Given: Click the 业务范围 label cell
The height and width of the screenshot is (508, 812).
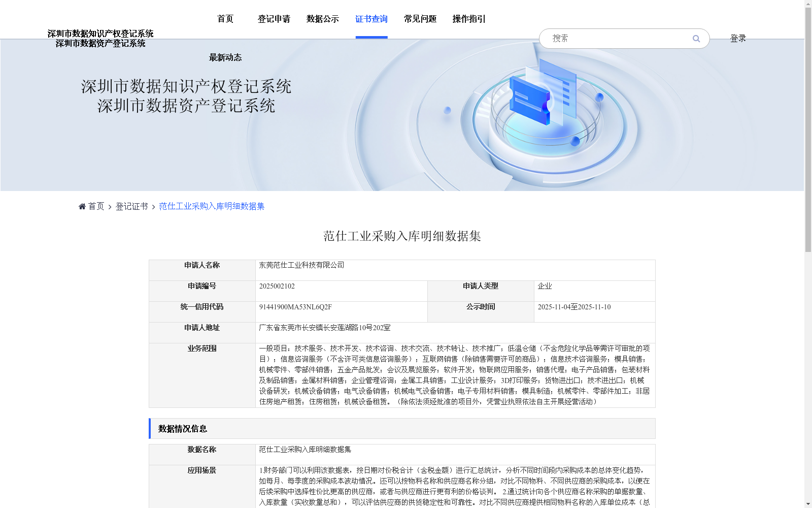Looking at the screenshot, I should (202, 375).
